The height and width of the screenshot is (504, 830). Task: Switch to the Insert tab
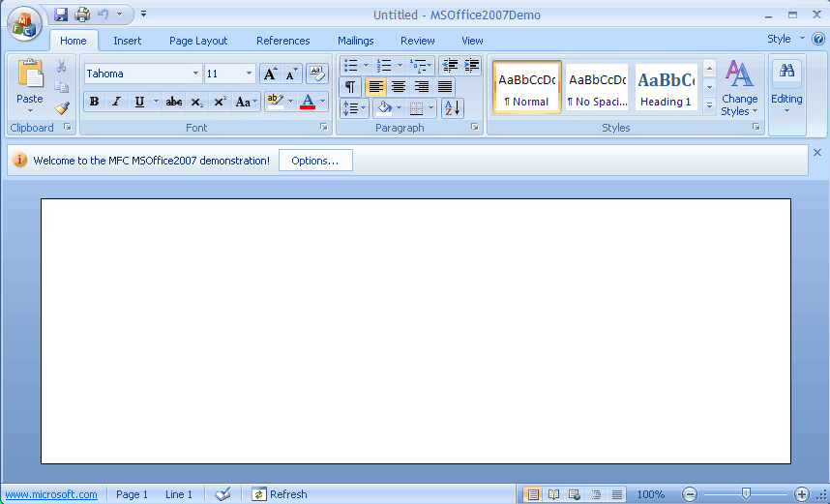(x=127, y=41)
